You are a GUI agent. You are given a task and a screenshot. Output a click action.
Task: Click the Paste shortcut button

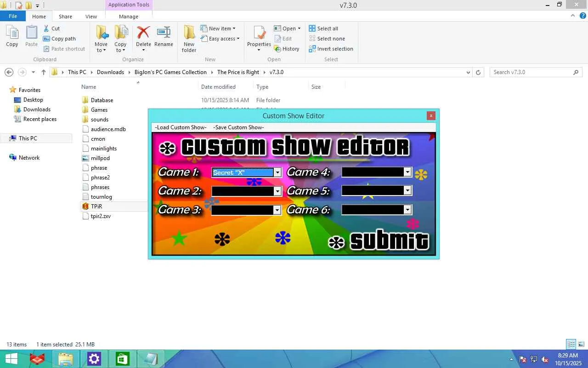tap(64, 49)
